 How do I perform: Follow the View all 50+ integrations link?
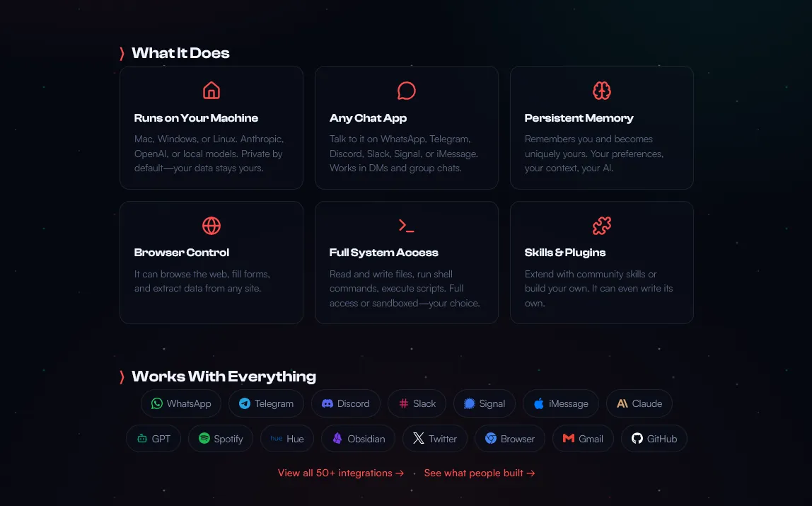(x=341, y=473)
